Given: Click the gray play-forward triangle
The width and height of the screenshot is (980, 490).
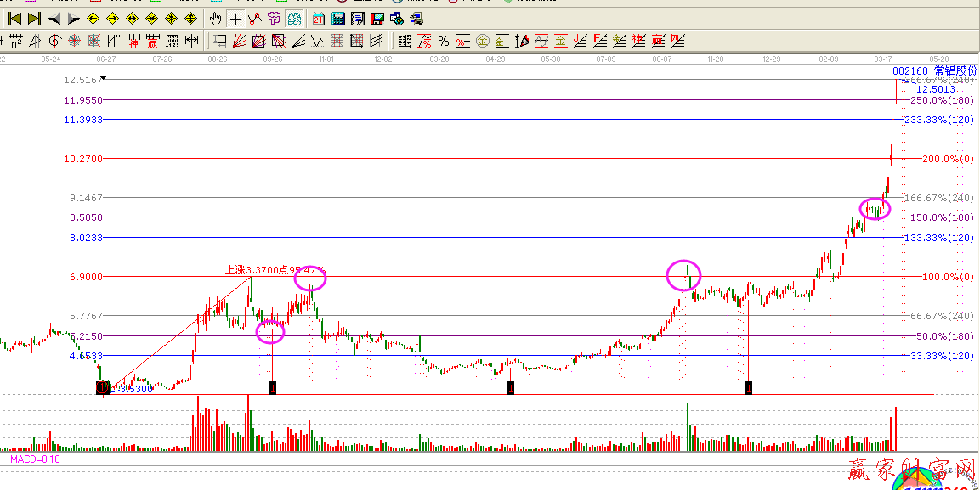Looking at the screenshot, I should point(73,18).
